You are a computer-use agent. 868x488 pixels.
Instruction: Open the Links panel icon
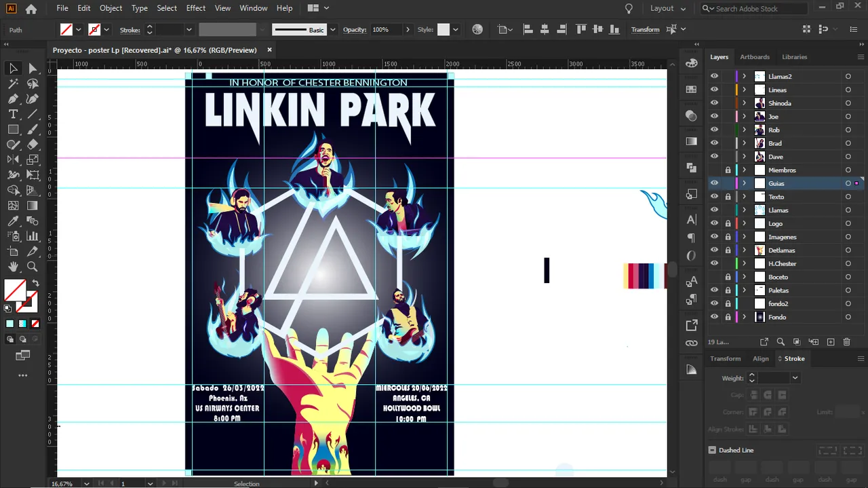[691, 343]
